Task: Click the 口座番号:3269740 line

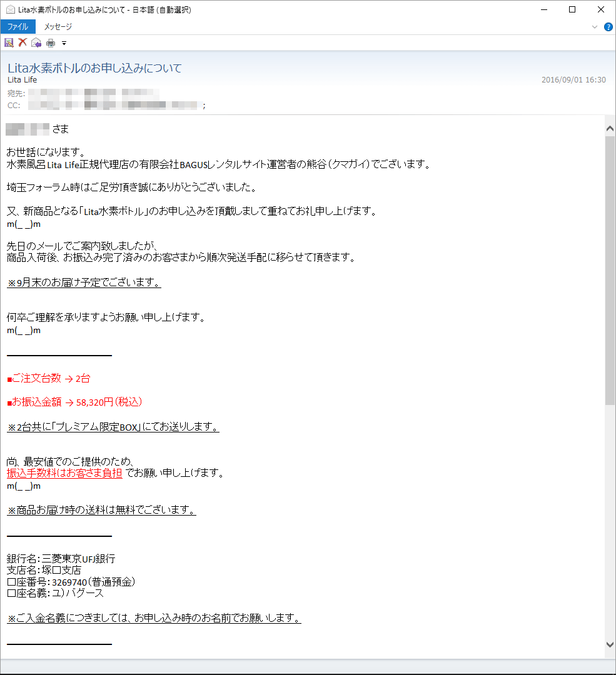Action: point(71,582)
